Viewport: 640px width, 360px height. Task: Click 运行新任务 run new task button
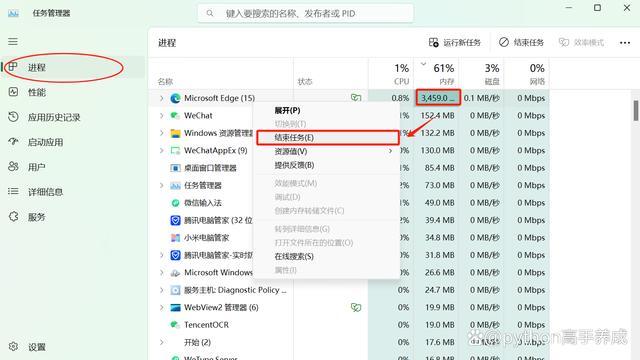(x=455, y=42)
